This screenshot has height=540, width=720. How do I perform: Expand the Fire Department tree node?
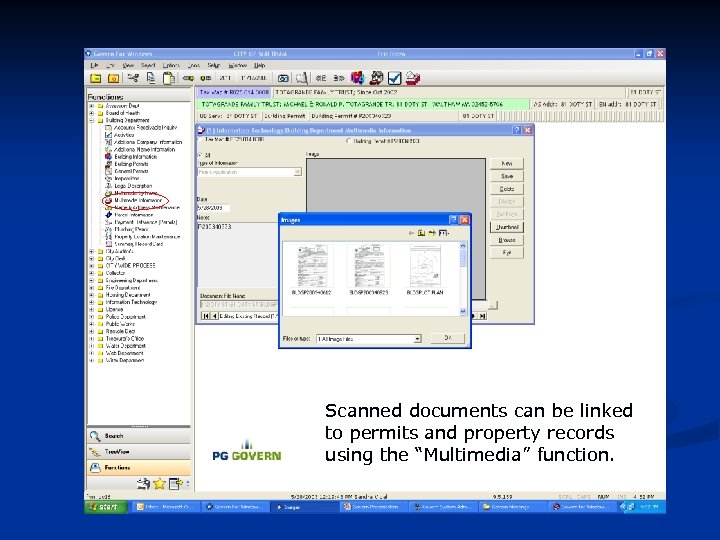click(91, 287)
